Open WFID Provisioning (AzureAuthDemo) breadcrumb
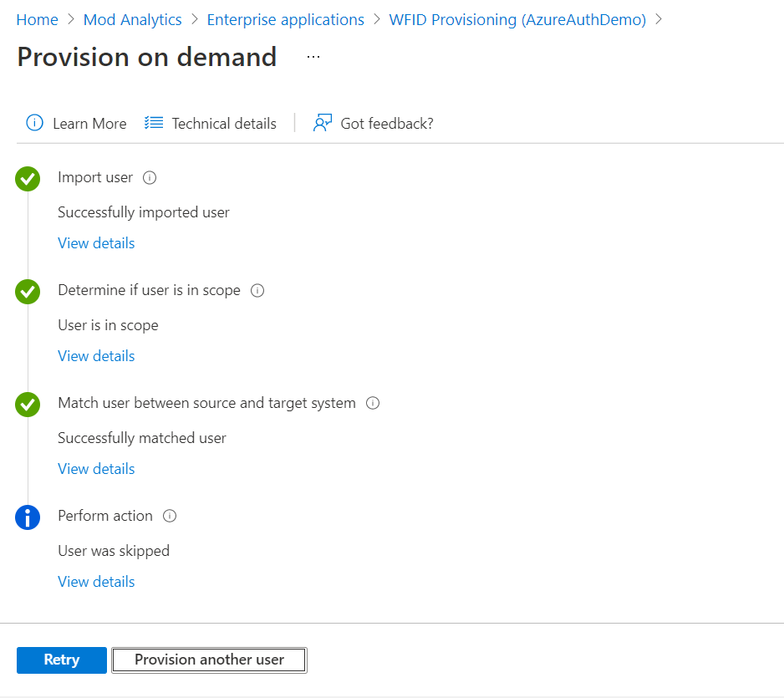The image size is (784, 698). [x=517, y=19]
